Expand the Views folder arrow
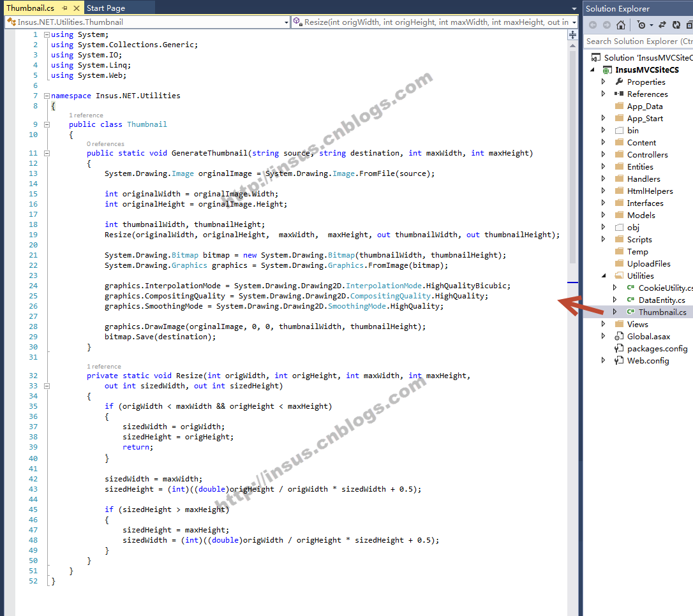 (x=603, y=324)
